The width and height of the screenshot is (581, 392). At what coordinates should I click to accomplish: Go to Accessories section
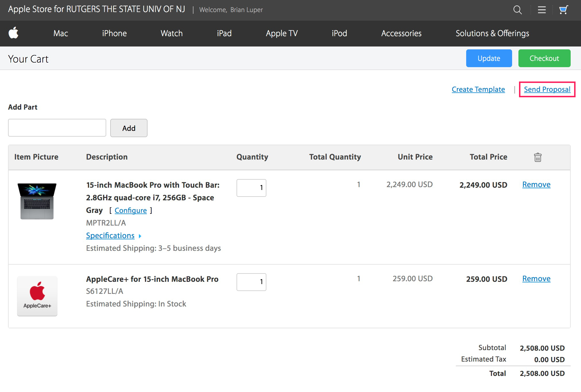401,33
